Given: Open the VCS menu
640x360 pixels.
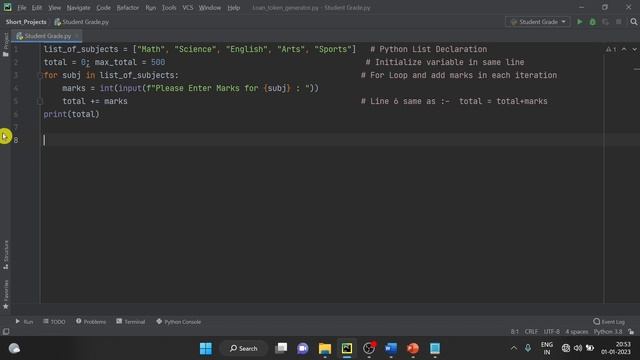Looking at the screenshot, I should [x=188, y=8].
